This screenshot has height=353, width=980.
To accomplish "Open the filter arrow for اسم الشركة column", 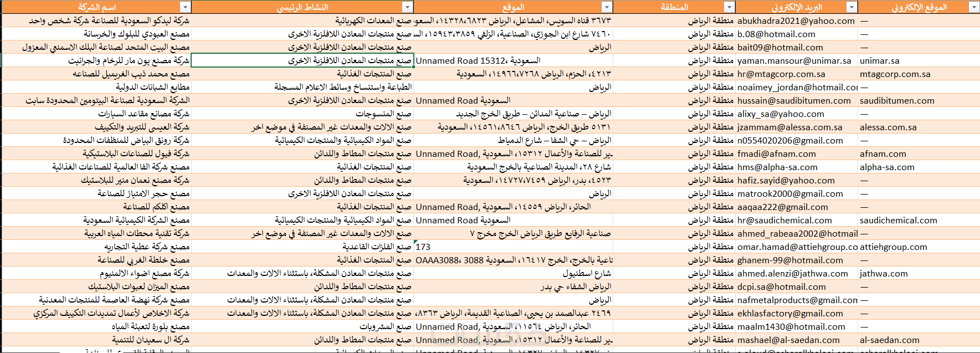I will 186,7.
